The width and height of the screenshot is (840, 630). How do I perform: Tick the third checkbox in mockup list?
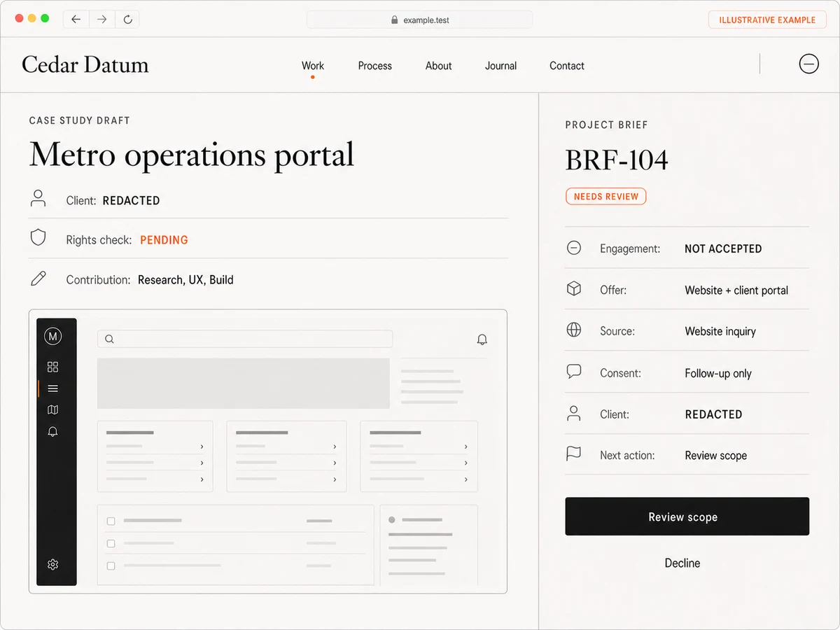point(111,566)
